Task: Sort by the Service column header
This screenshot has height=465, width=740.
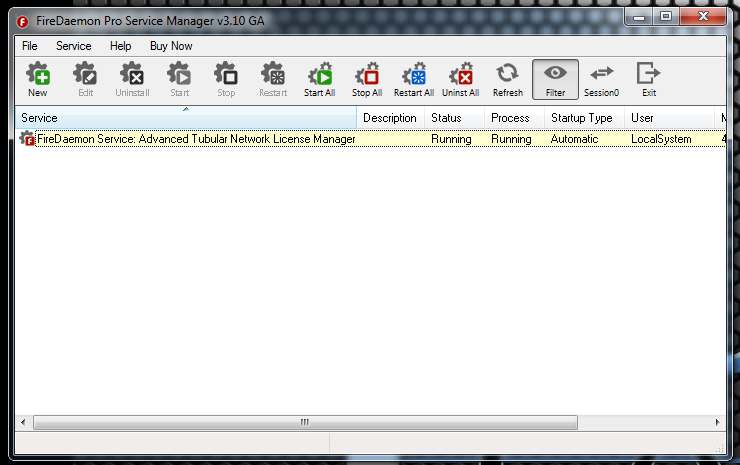Action: pos(186,118)
